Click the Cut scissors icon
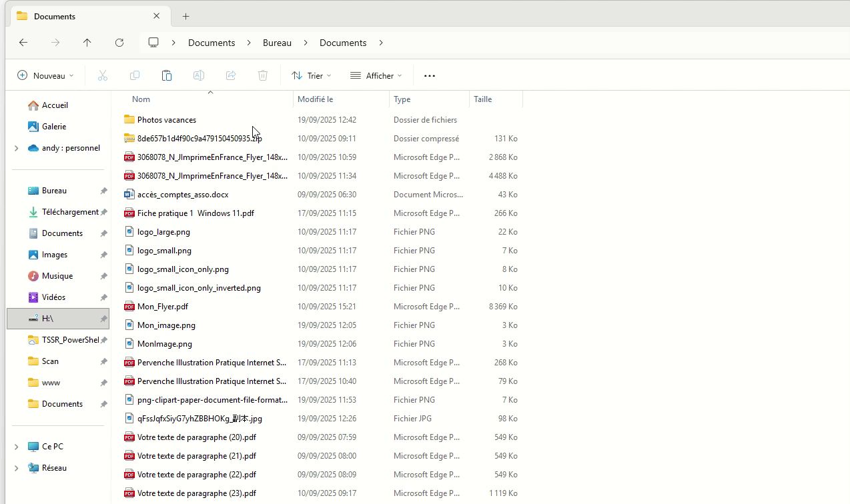The image size is (850, 504). coord(103,76)
